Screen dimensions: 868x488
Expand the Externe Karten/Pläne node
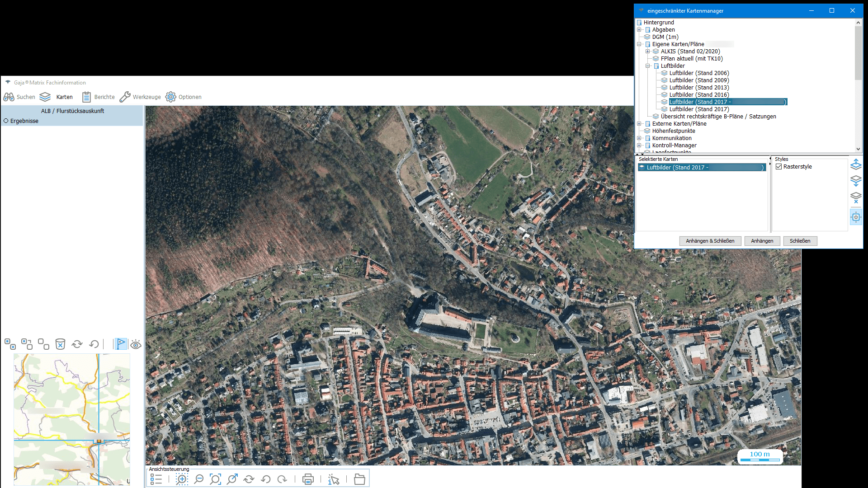tap(639, 124)
